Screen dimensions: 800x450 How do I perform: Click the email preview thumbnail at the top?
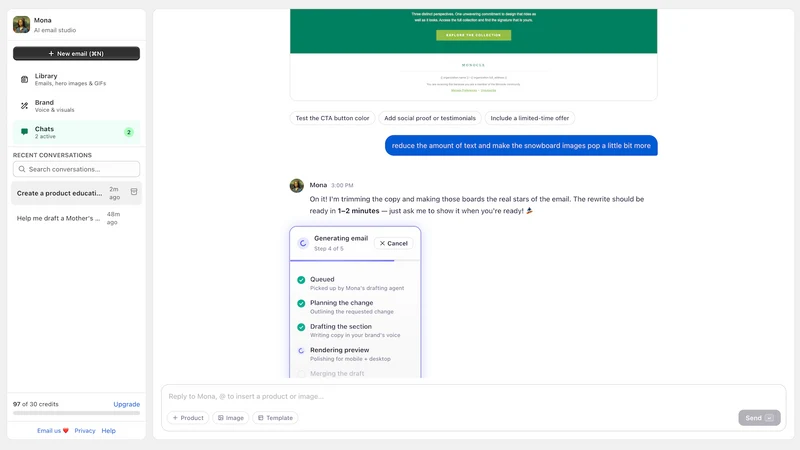[473, 54]
